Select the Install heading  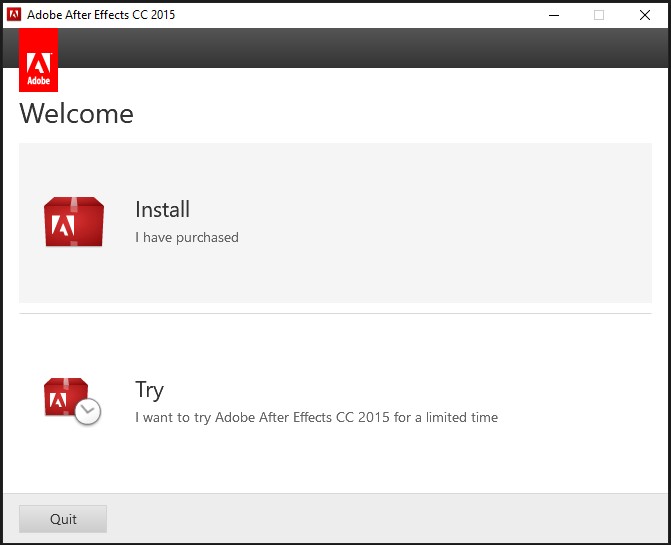(162, 210)
